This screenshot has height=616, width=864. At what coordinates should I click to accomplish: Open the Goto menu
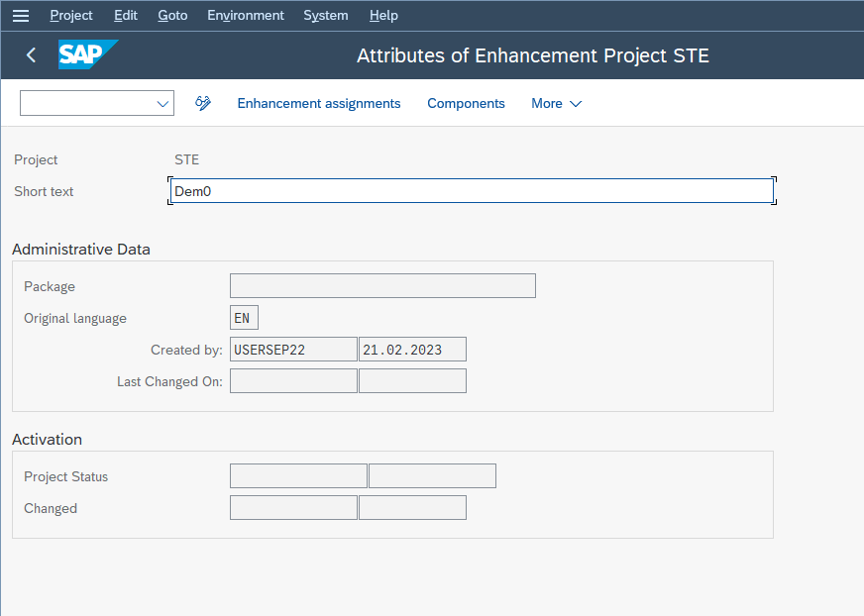pos(171,15)
